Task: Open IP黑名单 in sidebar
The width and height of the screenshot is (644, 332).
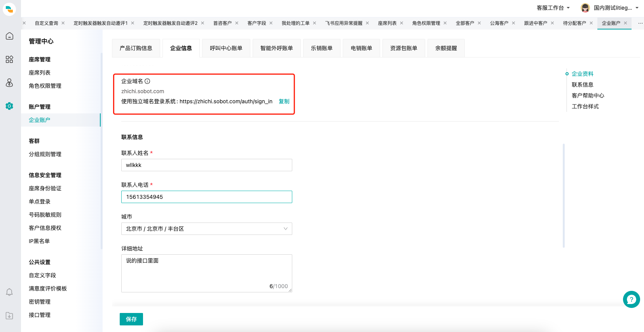Action: coord(39,241)
